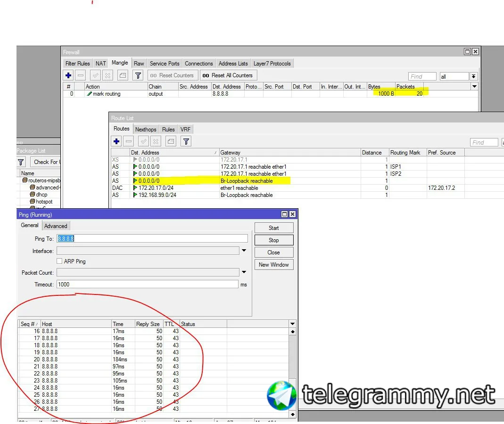This screenshot has height=424, width=504.
Task: Click Close button in Ping window
Action: 274,253
